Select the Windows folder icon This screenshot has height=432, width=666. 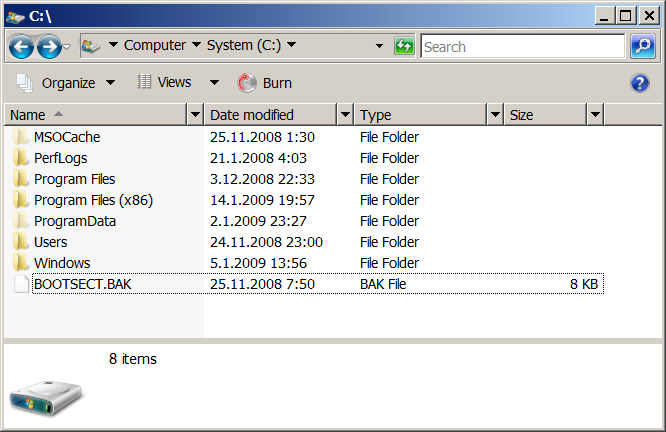point(20,263)
